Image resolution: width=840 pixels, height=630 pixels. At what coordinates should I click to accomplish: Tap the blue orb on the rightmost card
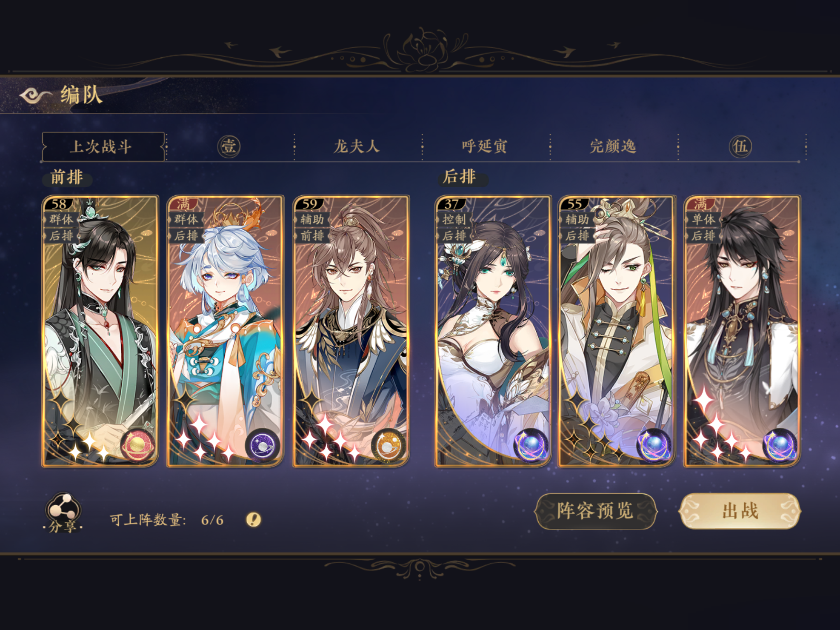pos(779,446)
